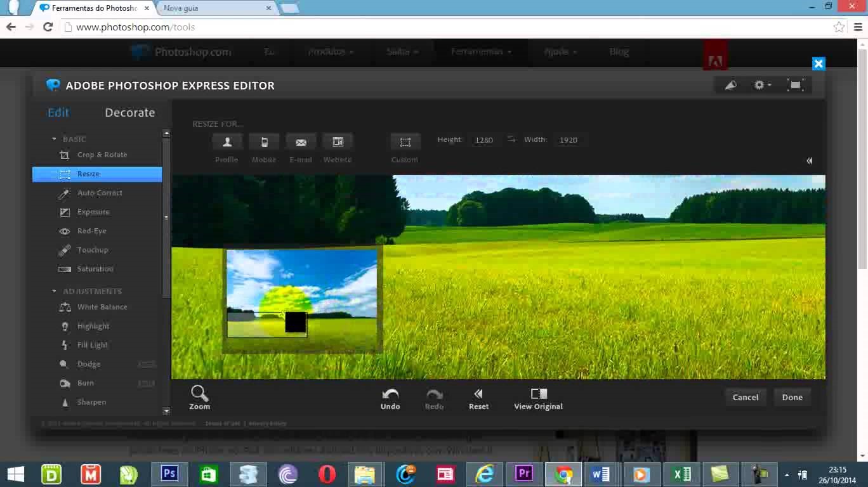The width and height of the screenshot is (868, 487).
Task: Select the Ferramentas do Photoshop browser tab
Action: pos(93,8)
